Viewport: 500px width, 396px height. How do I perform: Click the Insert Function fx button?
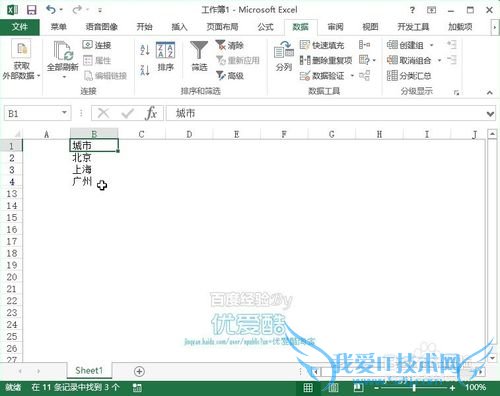pyautogui.click(x=151, y=113)
